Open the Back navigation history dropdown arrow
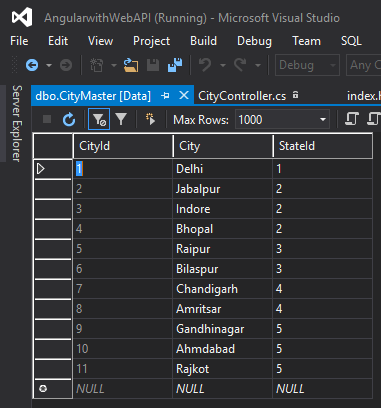Viewport: 381px width, 408px height. coord(49,65)
